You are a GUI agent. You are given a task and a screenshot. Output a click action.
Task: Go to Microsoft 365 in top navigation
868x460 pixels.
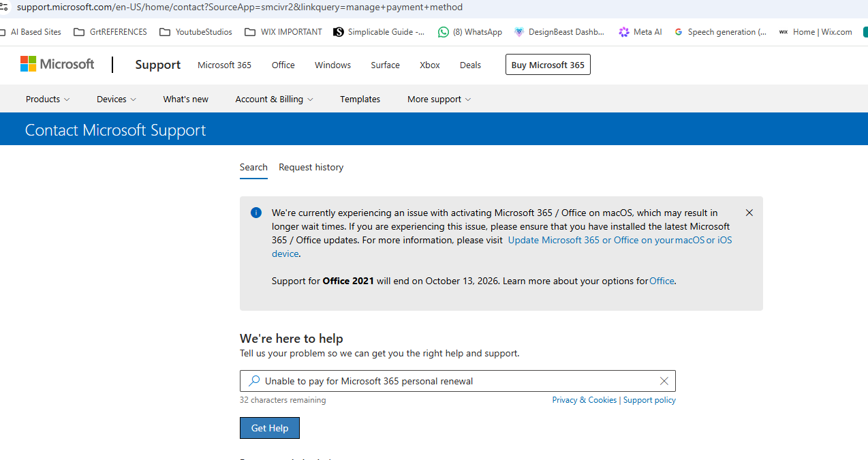pos(224,65)
